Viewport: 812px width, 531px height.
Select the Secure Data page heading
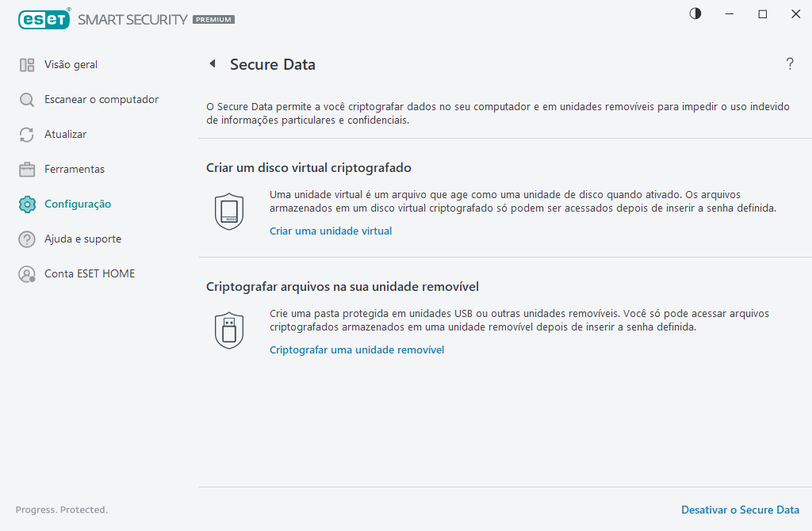pyautogui.click(x=271, y=63)
